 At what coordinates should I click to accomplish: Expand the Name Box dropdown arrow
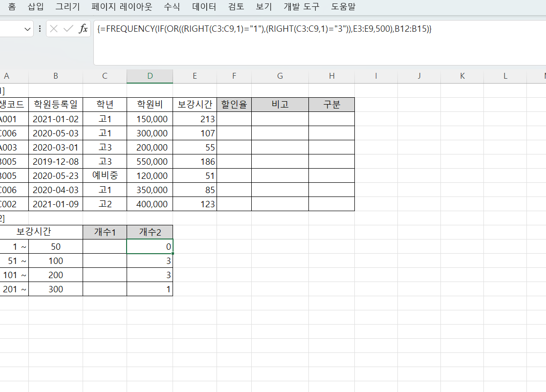coord(27,29)
